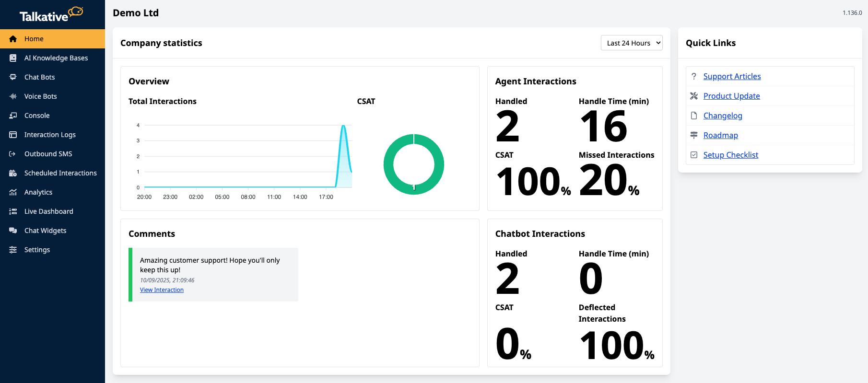Click the AI Knowledge Bases sidebar icon
The image size is (868, 383).
13,58
